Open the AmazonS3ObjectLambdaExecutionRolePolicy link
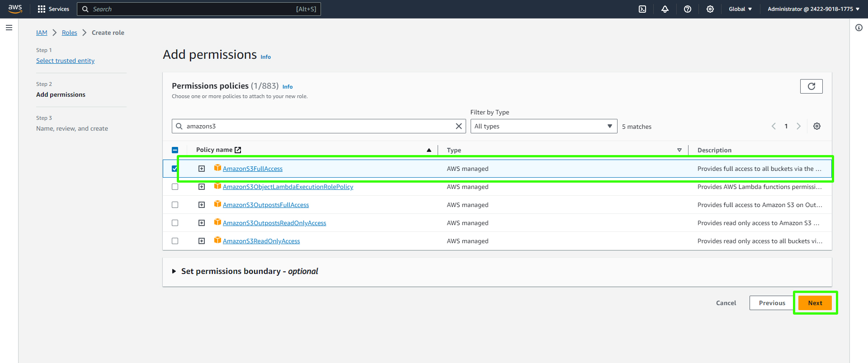868x363 pixels. pos(288,187)
